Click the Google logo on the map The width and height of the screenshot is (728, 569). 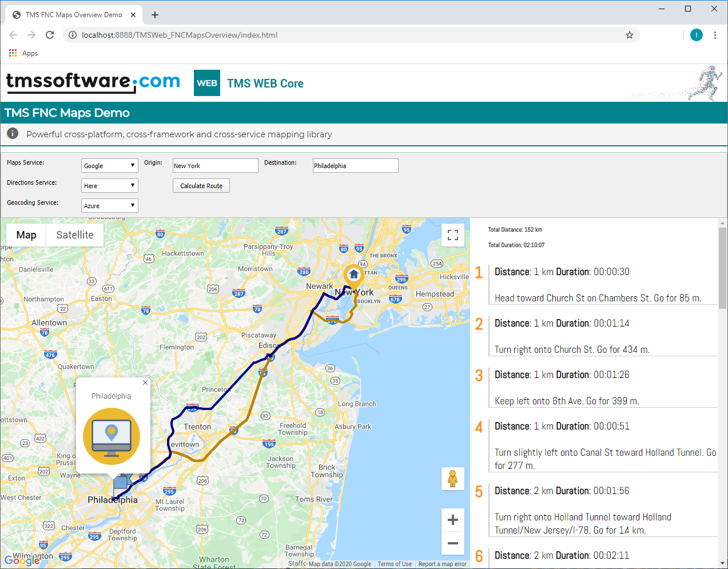22,560
